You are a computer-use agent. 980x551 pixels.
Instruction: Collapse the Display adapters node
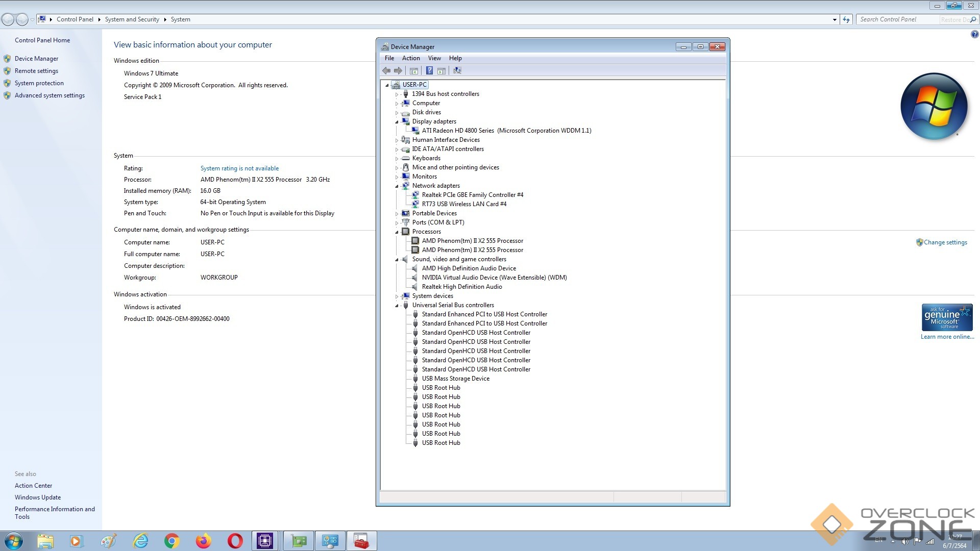pyautogui.click(x=397, y=122)
